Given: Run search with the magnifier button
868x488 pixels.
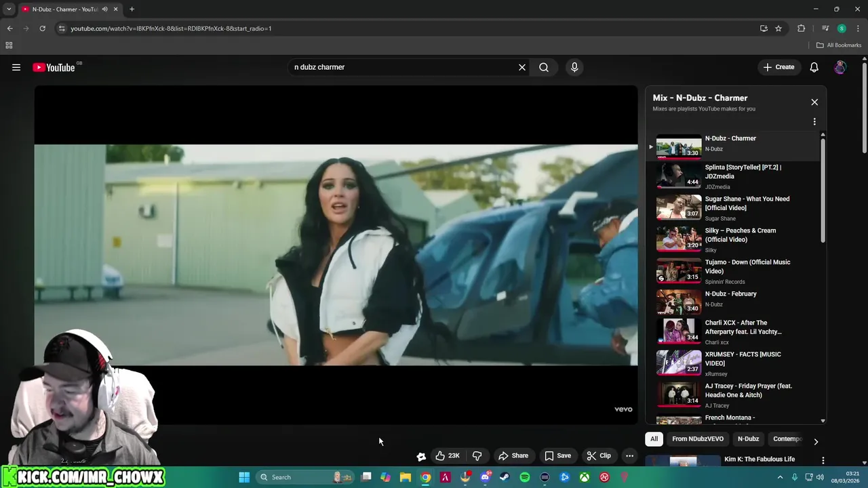Looking at the screenshot, I should point(544,67).
